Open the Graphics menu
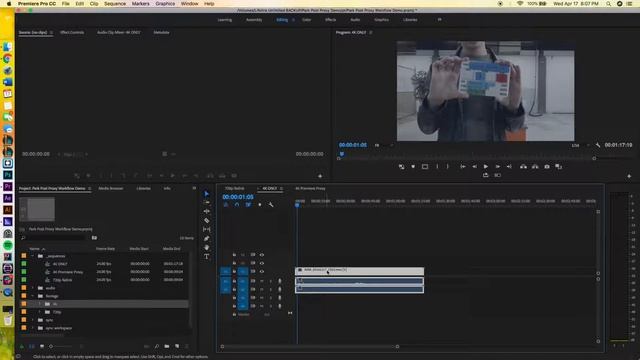 pos(165,4)
